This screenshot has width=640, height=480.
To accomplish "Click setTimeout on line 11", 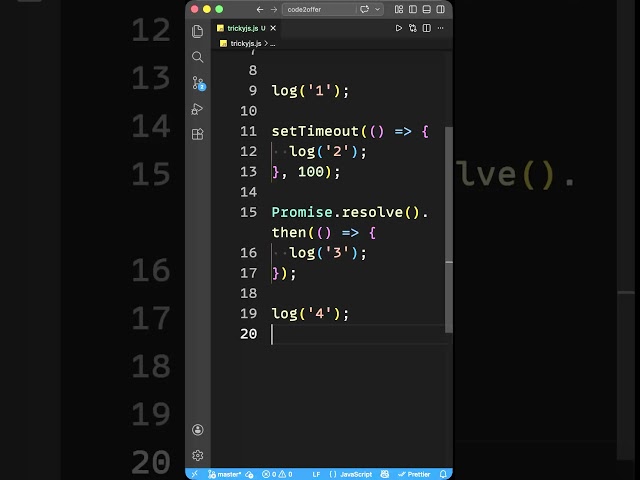I will click(315, 131).
